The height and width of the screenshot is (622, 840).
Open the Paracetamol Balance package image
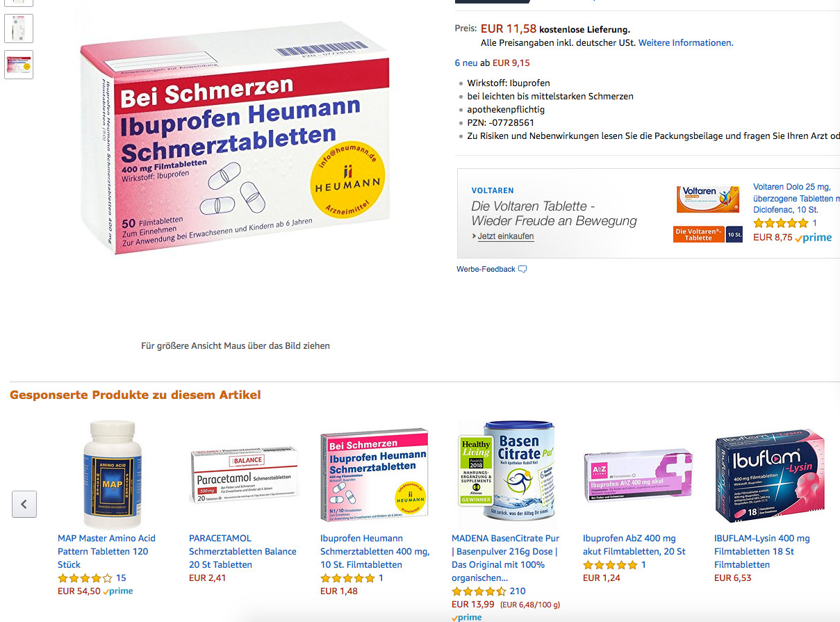pyautogui.click(x=243, y=475)
